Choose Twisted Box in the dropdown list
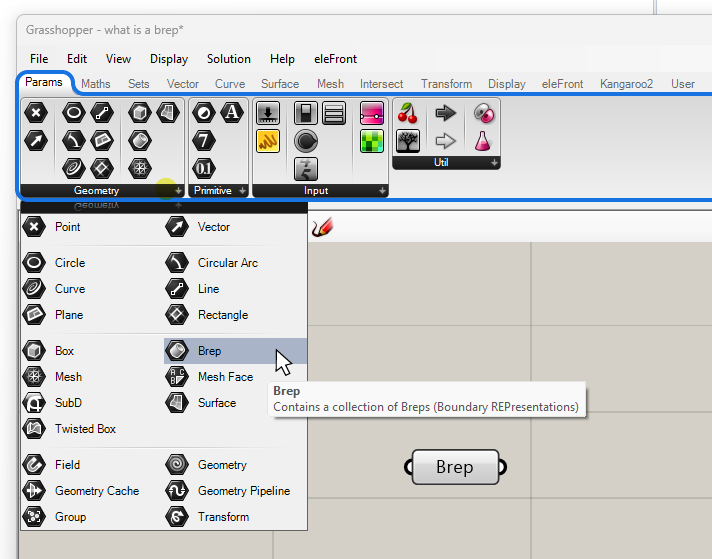The height and width of the screenshot is (559, 712). (x=92, y=428)
